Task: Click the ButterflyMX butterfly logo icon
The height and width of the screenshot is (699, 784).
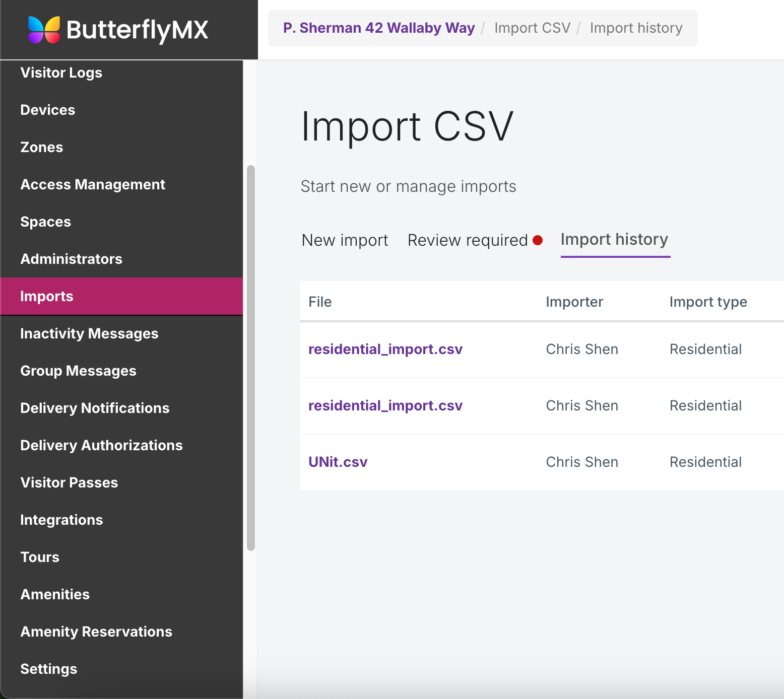Action: click(x=44, y=30)
